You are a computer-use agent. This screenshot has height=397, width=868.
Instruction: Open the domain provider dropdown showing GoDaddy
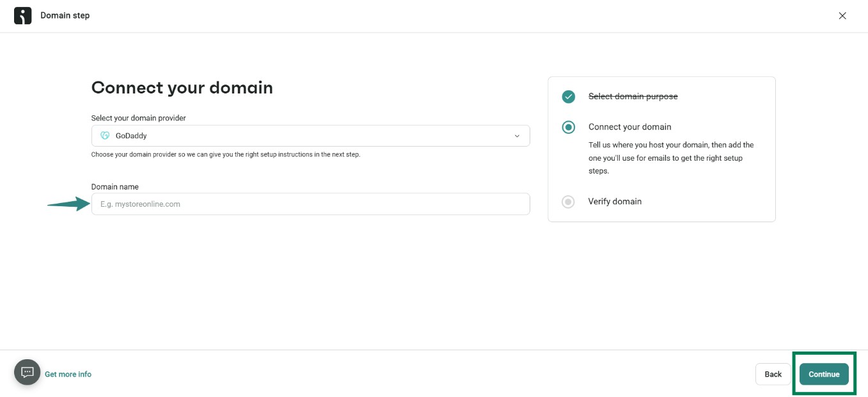click(310, 136)
